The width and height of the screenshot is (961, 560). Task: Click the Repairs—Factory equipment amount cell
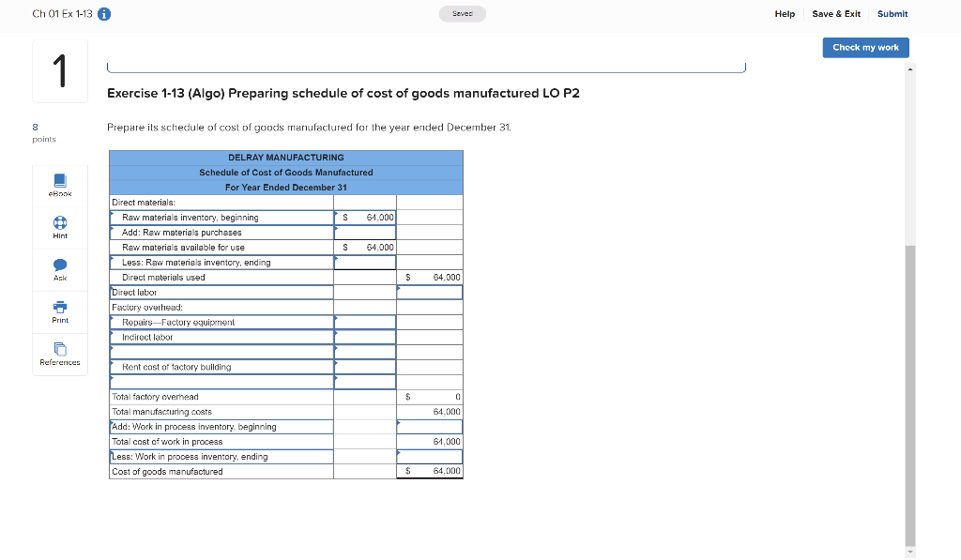[364, 322]
